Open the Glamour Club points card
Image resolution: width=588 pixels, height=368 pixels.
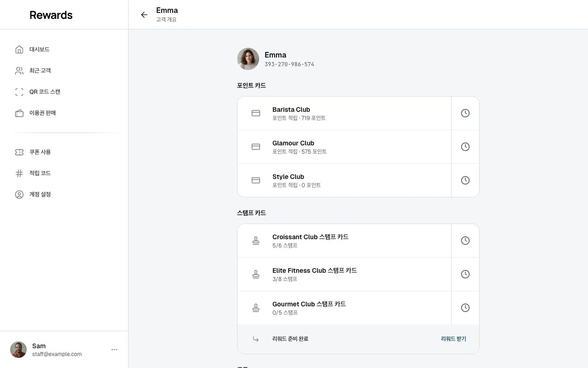point(345,147)
